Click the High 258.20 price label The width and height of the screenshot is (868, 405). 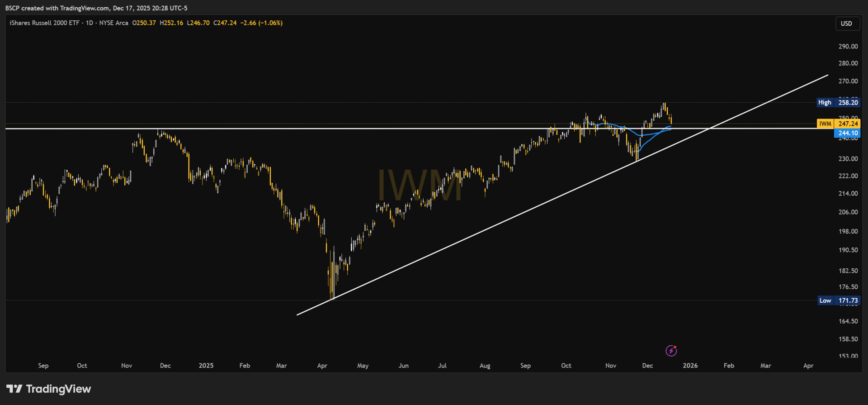[x=838, y=103]
